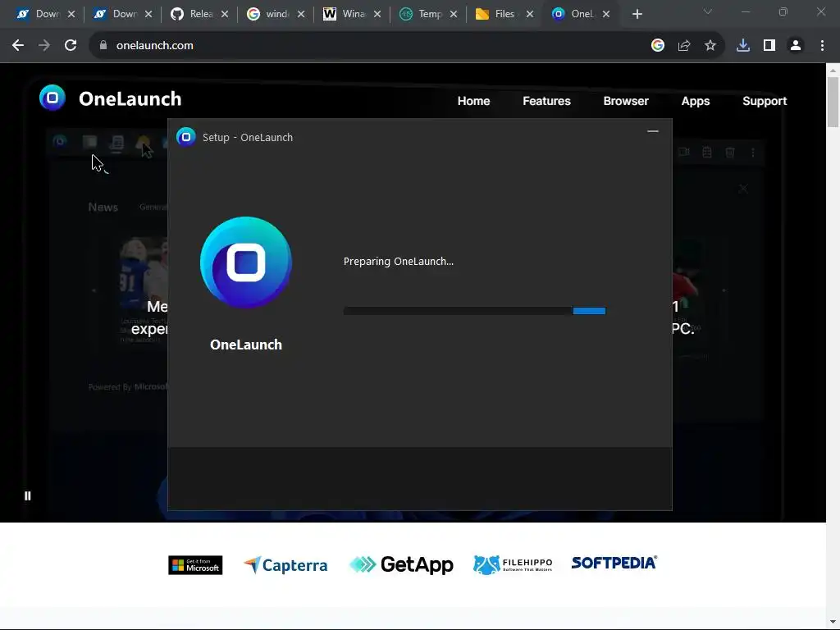Click the trash icon in demo toolbar
Screen dimensions: 840x630
[x=729, y=153]
